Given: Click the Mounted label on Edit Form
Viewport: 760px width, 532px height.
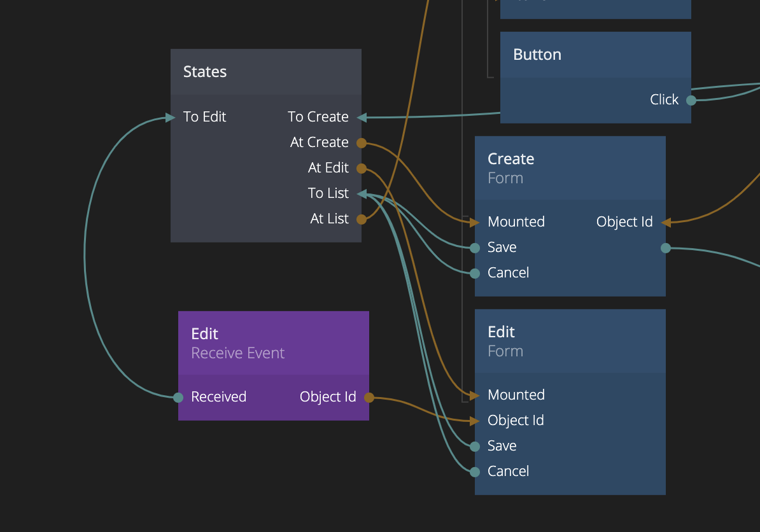Looking at the screenshot, I should (x=516, y=395).
